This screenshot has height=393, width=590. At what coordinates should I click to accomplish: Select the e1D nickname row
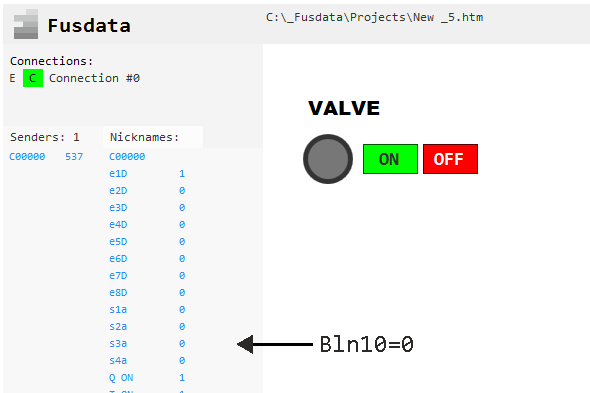[147, 174]
